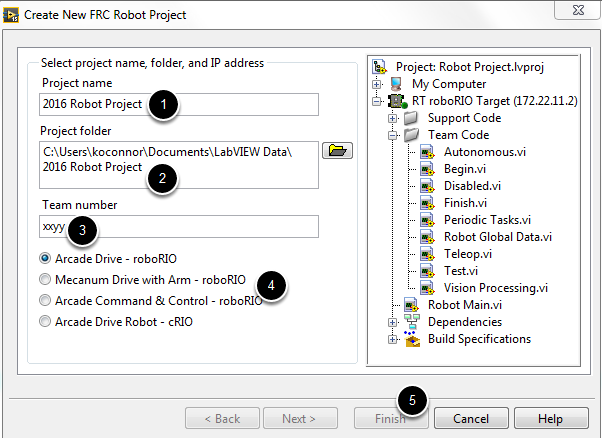Click the Test.vi file icon

pos(427,271)
